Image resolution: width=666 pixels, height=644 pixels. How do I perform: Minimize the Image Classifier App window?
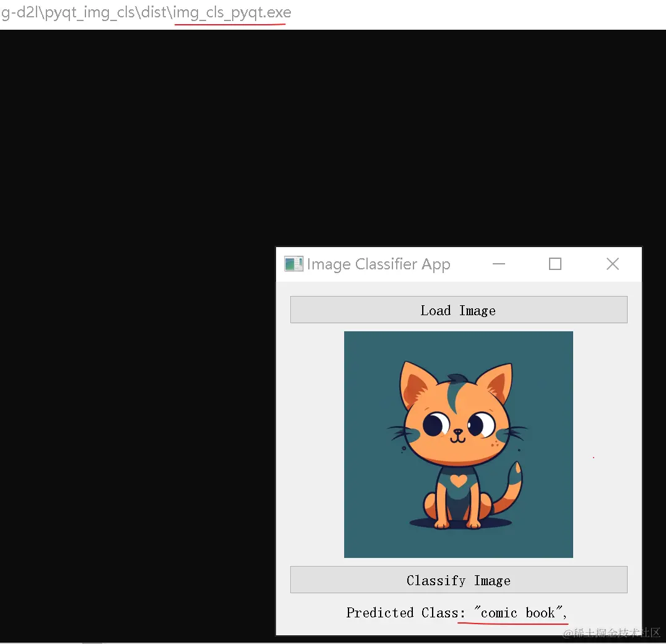[x=499, y=264]
